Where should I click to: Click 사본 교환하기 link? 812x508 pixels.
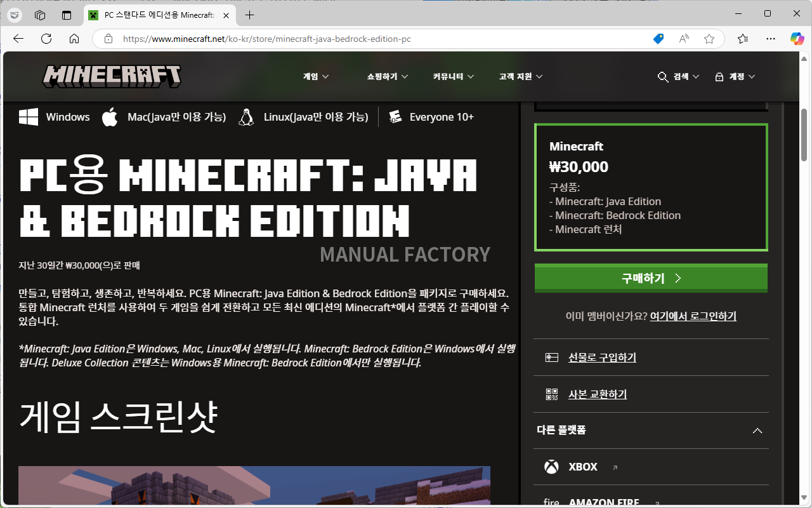point(598,394)
